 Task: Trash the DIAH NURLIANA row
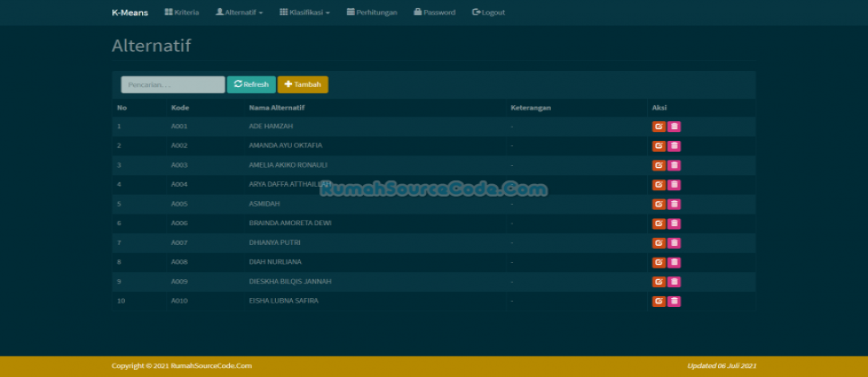click(674, 262)
